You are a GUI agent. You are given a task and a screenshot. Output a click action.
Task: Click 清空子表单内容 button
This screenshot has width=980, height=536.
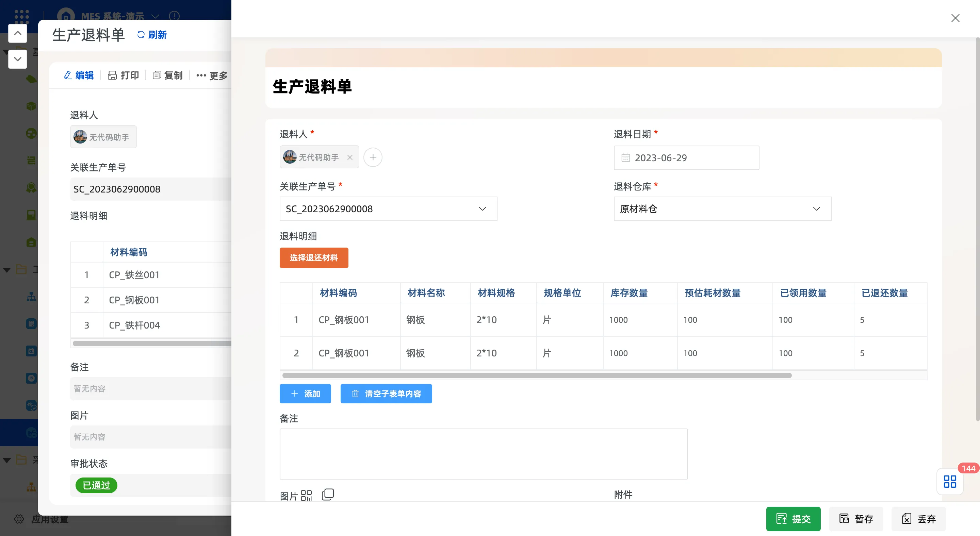pyautogui.click(x=386, y=393)
